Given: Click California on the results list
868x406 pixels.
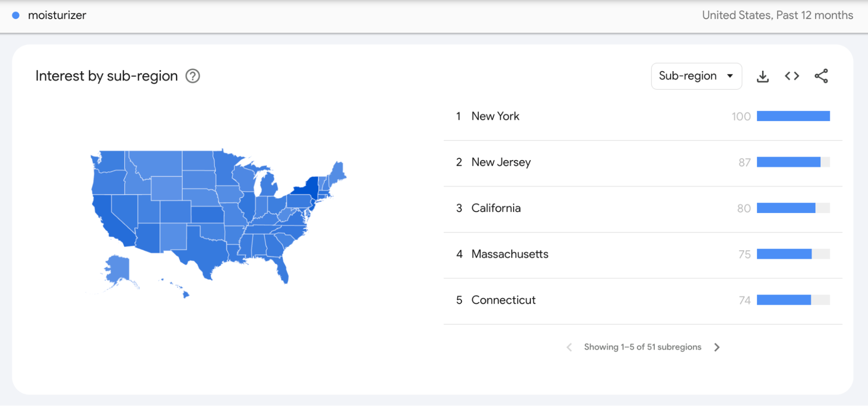Looking at the screenshot, I should point(495,208).
